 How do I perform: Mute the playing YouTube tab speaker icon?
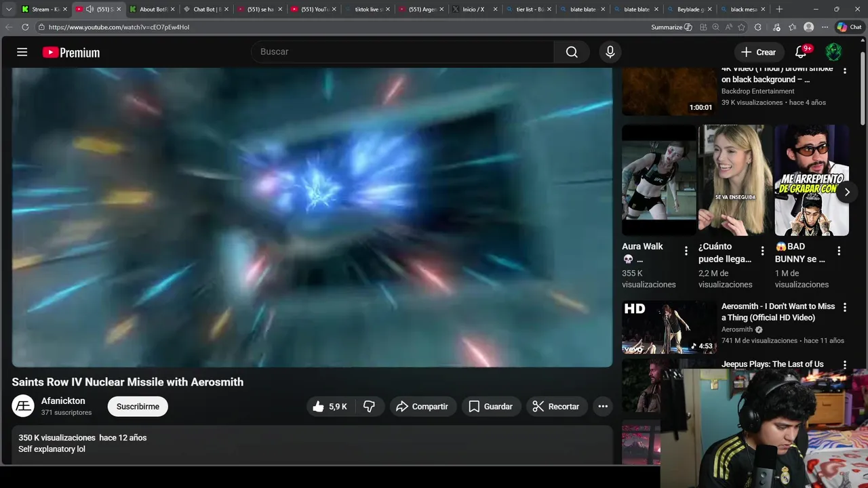coord(90,9)
